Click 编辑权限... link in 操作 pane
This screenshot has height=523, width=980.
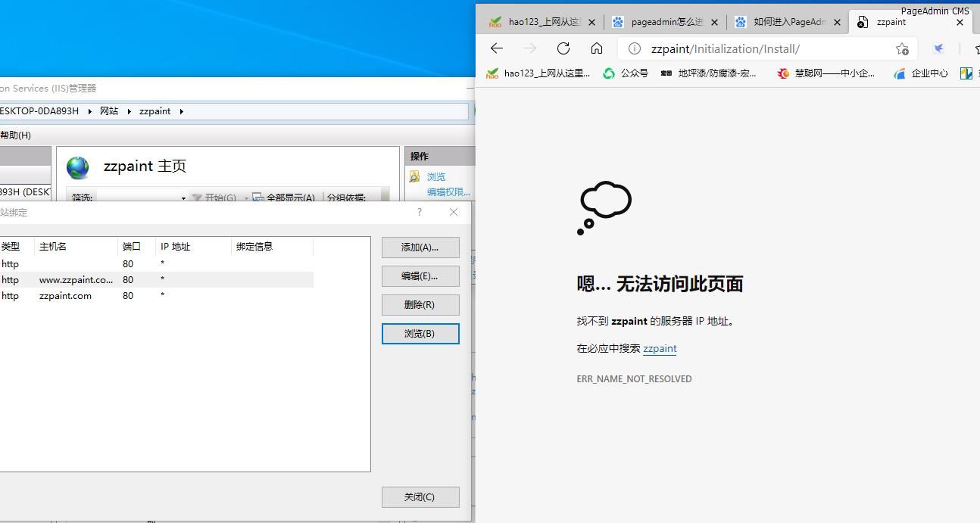coord(448,192)
